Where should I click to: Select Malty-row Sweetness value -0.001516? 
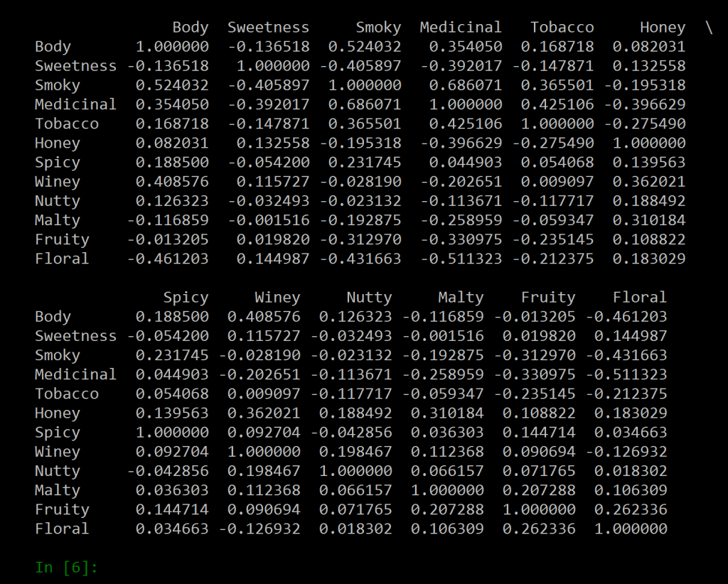click(x=269, y=220)
